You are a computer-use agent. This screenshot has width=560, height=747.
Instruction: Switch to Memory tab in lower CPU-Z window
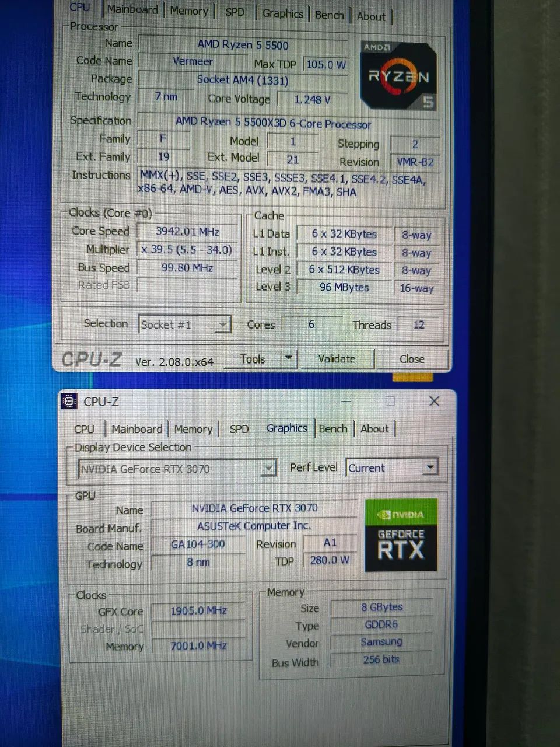pyautogui.click(x=193, y=429)
